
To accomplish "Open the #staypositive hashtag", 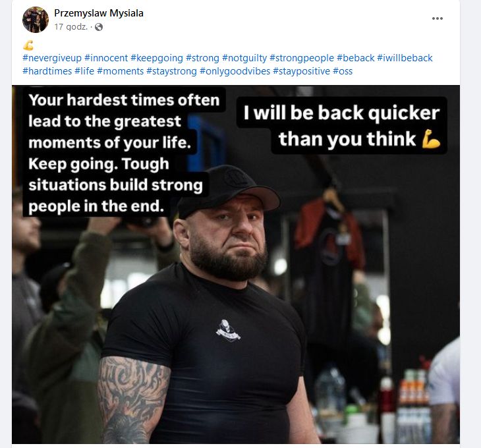I will click(301, 71).
